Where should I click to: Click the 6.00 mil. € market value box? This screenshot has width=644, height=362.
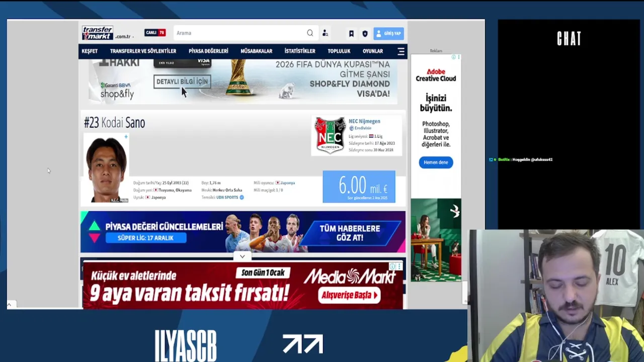click(359, 187)
